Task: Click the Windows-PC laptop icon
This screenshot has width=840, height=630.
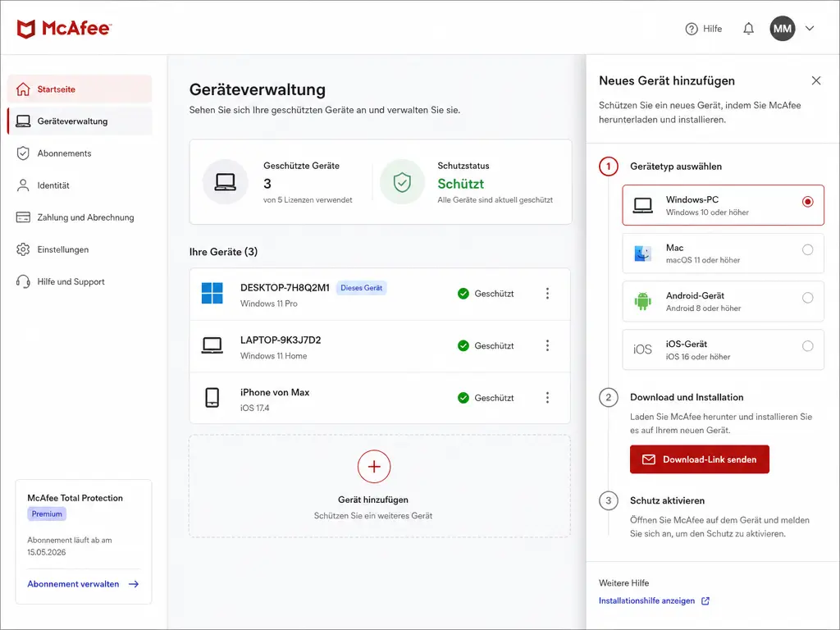Action: pyautogui.click(x=643, y=205)
